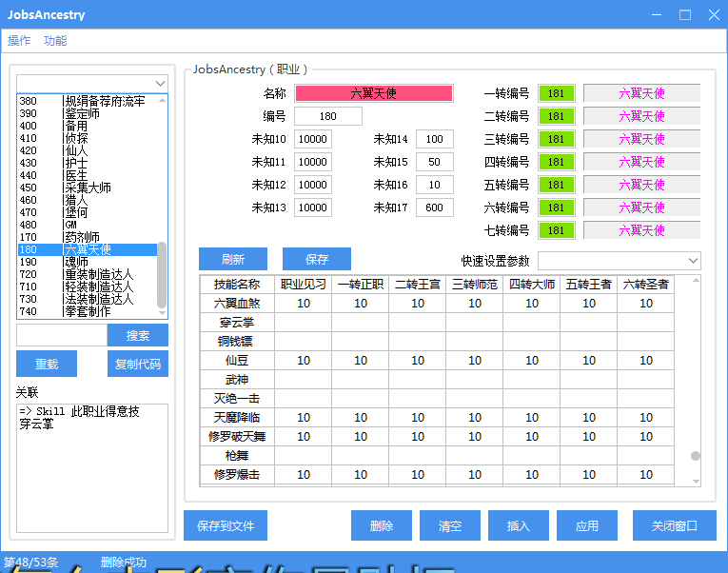Select list row 380 规绢备荐府流牢

pyautogui.click(x=88, y=101)
